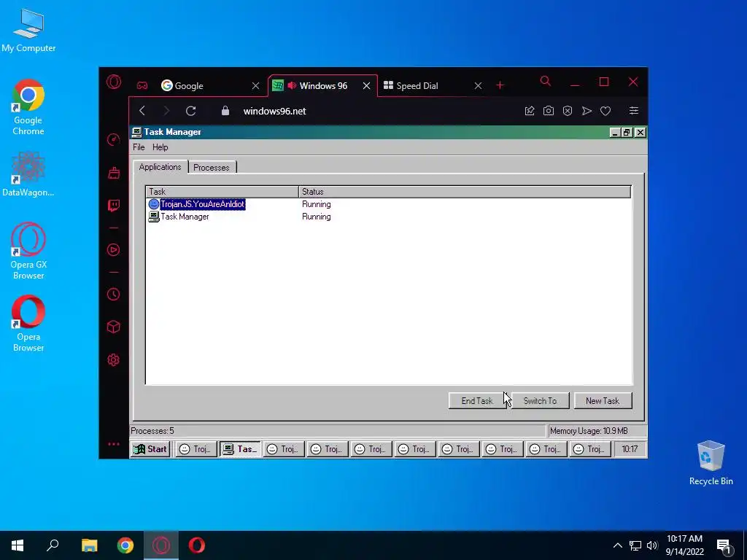This screenshot has height=560, width=747.
Task: Open Settings gear in Opera sidebar
Action: click(113, 360)
